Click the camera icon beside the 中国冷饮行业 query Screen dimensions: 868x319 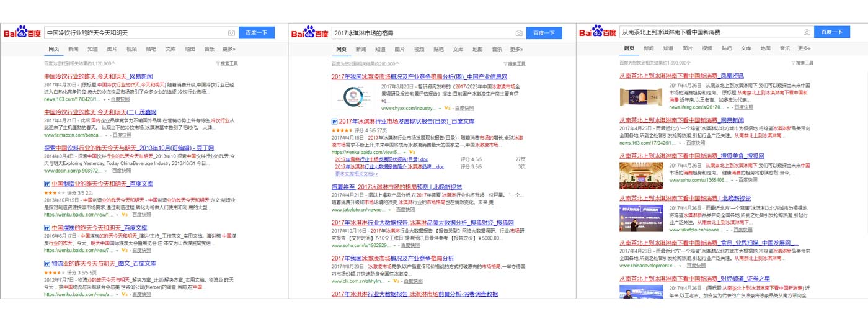(x=231, y=33)
